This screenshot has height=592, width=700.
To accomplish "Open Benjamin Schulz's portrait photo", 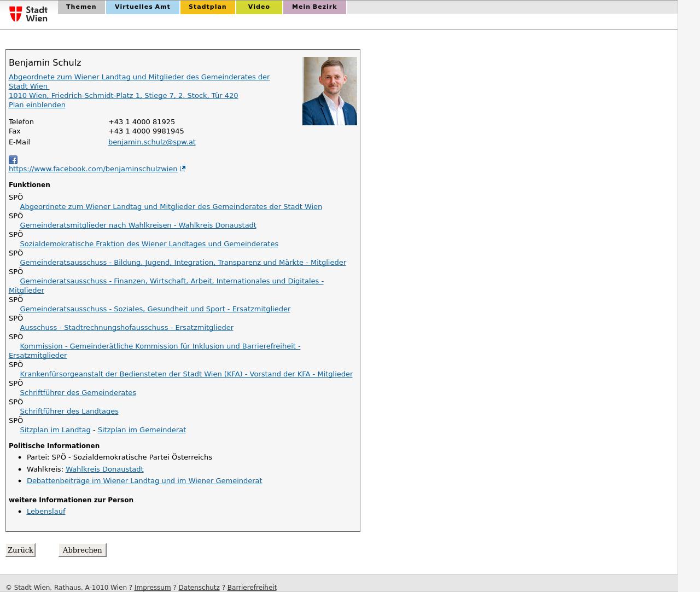I will tap(329, 91).
